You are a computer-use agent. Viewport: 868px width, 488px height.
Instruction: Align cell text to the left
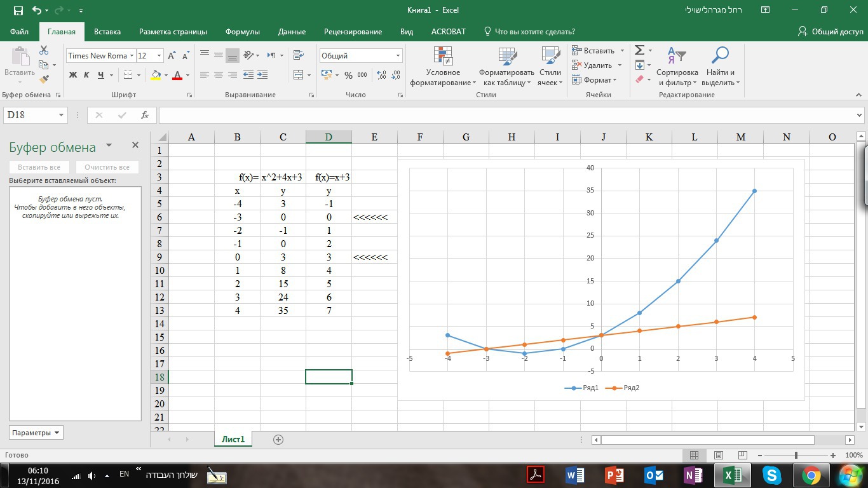205,75
